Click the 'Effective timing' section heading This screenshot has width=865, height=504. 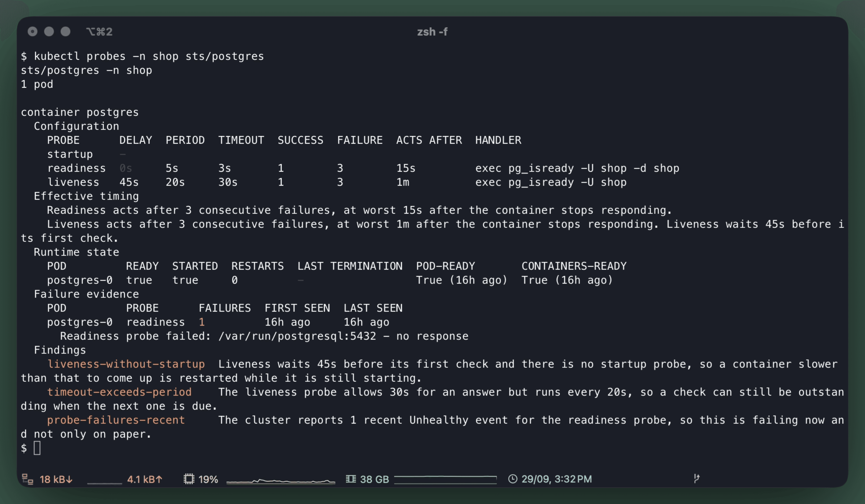[86, 196]
